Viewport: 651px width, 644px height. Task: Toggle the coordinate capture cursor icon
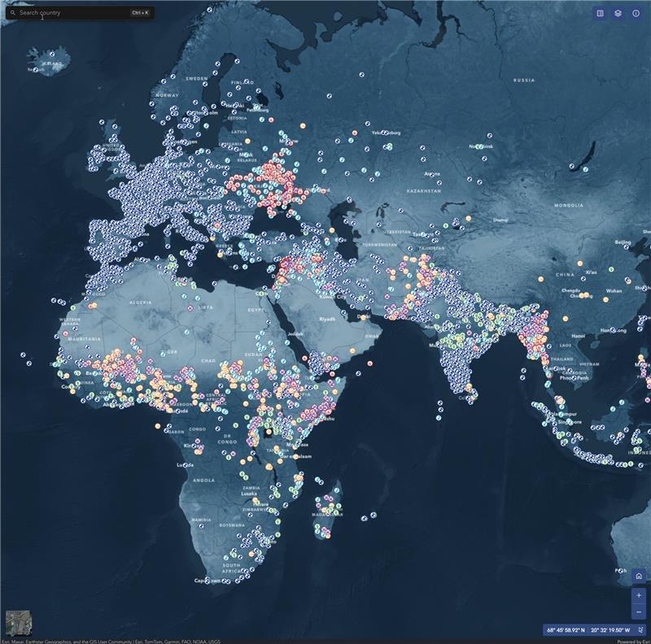click(x=639, y=630)
